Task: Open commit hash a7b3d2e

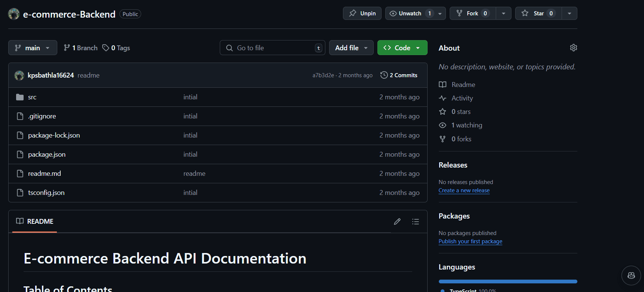Action: click(323, 75)
